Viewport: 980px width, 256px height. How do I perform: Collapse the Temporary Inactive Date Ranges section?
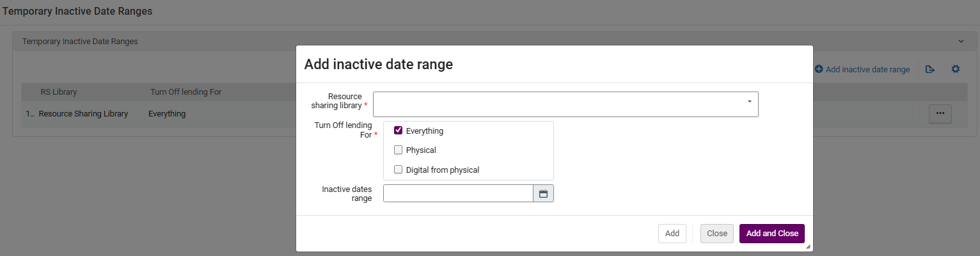(x=961, y=41)
